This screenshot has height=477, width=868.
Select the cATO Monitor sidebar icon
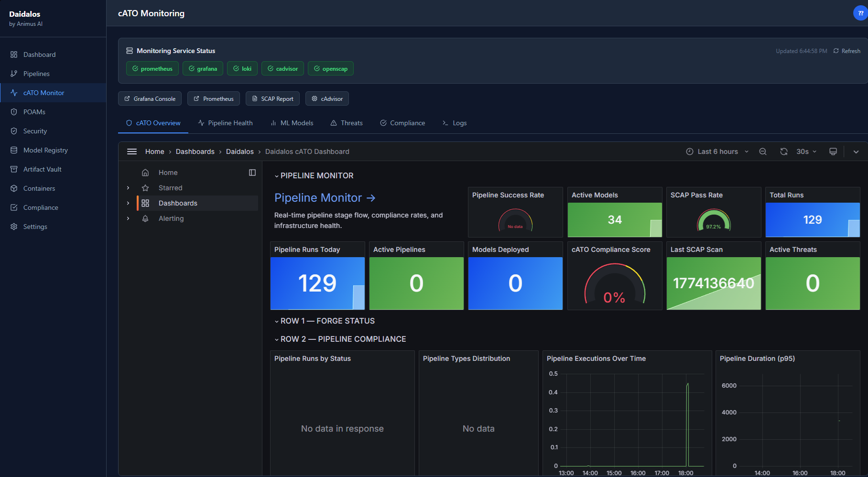[x=14, y=93]
